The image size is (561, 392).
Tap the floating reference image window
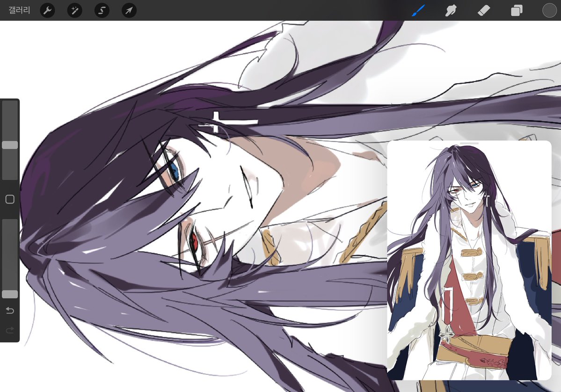(469, 261)
